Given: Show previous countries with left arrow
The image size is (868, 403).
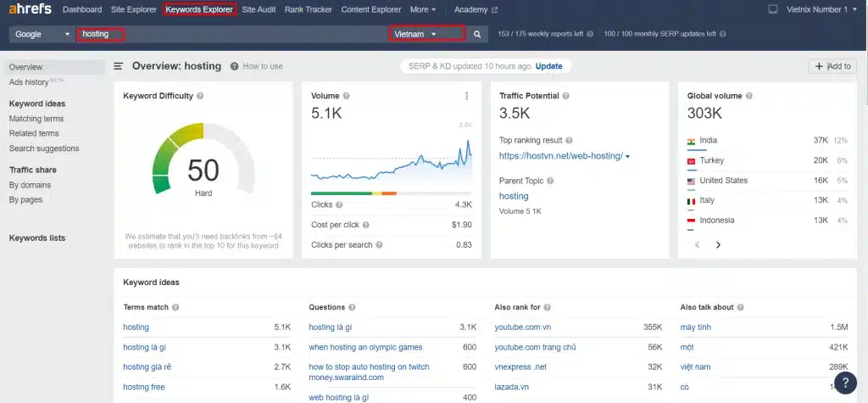Looking at the screenshot, I should click(697, 244).
